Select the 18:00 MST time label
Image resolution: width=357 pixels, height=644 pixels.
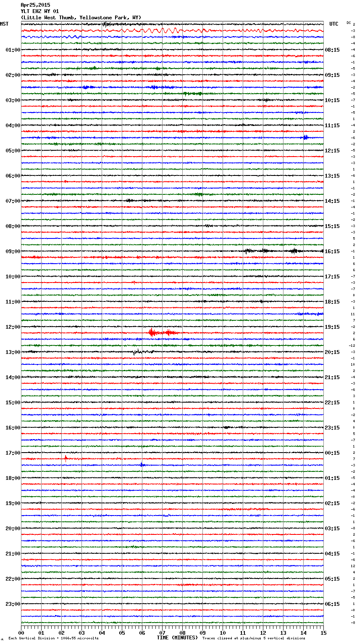pos(13,478)
